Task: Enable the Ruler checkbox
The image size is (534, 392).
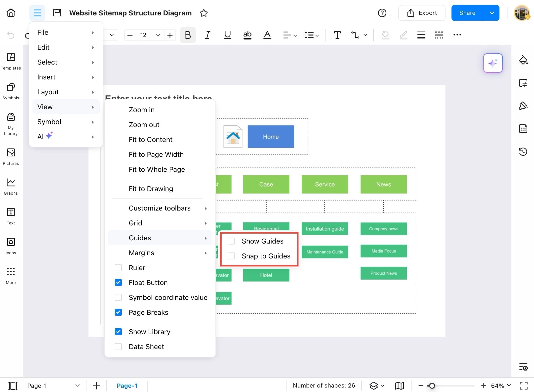Action: click(118, 268)
